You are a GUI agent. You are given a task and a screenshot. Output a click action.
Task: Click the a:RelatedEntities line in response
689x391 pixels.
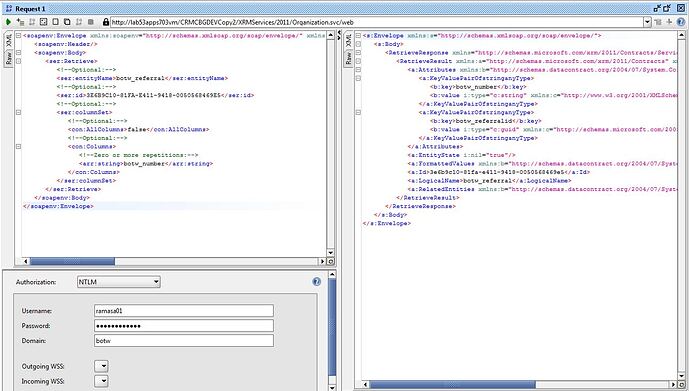(542, 189)
